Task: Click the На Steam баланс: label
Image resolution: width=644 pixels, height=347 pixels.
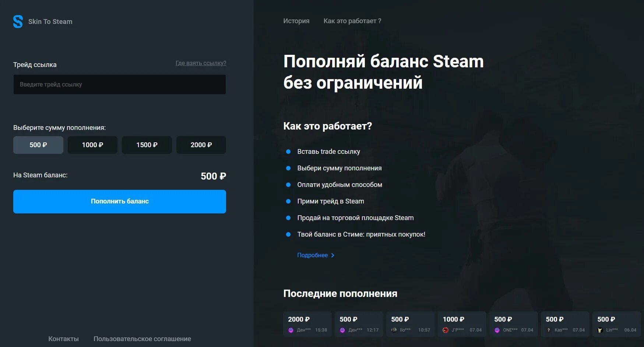Action: 41,175
